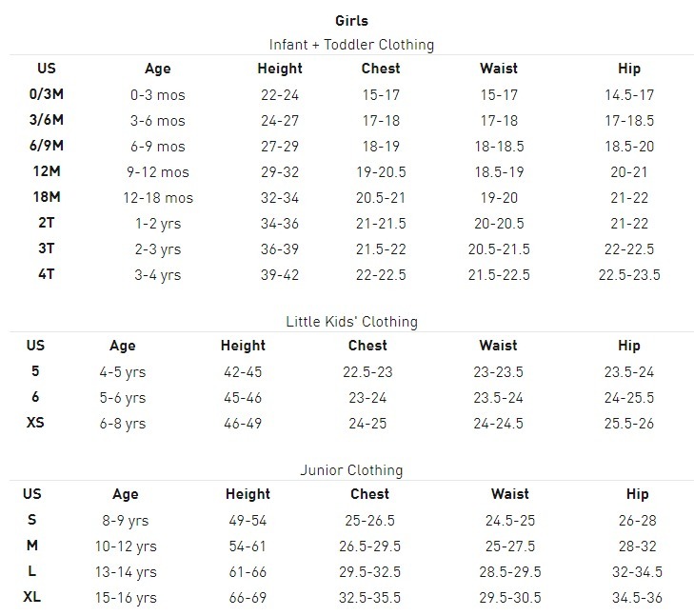
Task: Click the 0/3M size label
Action: tap(46, 94)
